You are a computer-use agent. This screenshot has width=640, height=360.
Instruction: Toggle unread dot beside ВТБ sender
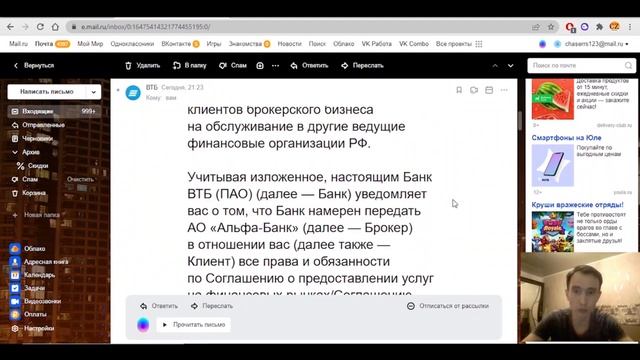[118, 90]
